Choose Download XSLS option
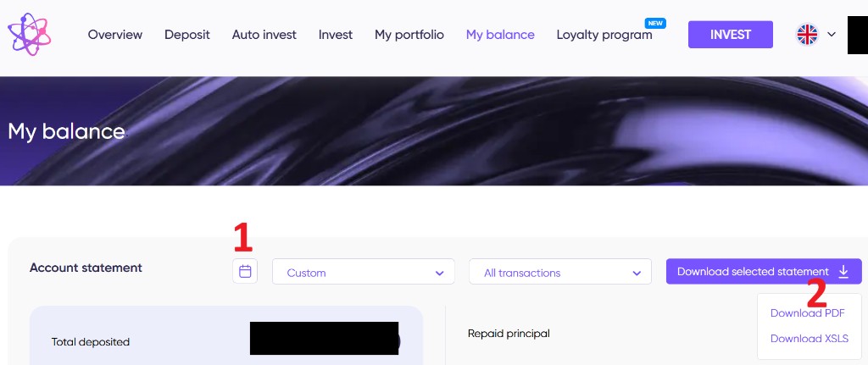 (x=809, y=339)
